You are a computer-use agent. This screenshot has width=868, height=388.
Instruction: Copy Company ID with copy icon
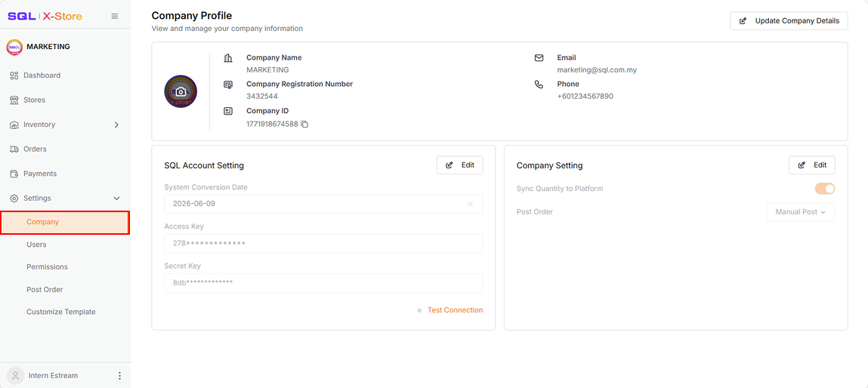pyautogui.click(x=304, y=125)
